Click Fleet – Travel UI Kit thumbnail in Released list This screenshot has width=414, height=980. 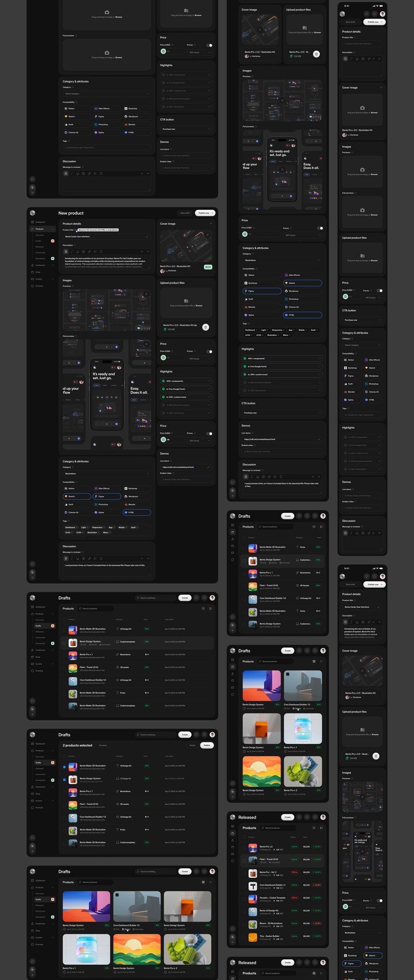[x=253, y=859]
